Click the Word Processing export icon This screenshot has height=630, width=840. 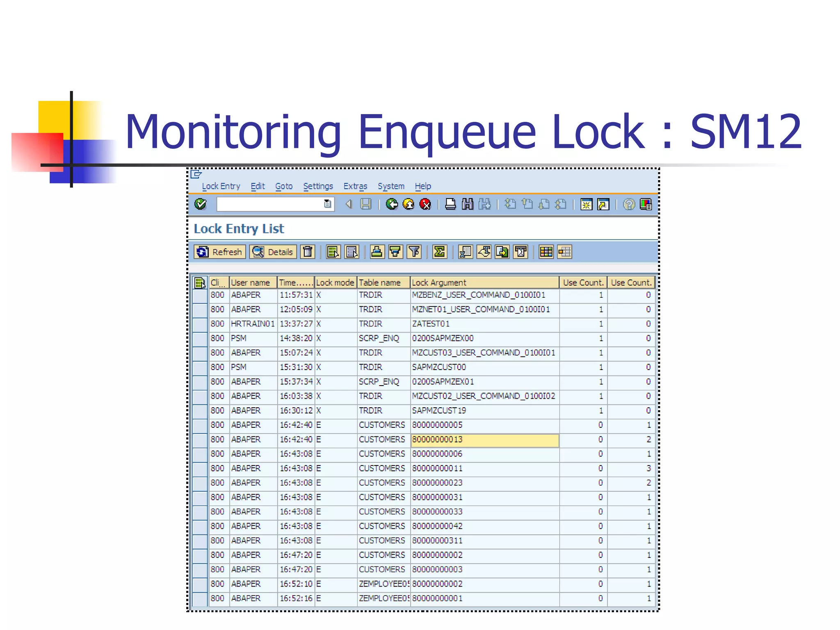click(484, 252)
